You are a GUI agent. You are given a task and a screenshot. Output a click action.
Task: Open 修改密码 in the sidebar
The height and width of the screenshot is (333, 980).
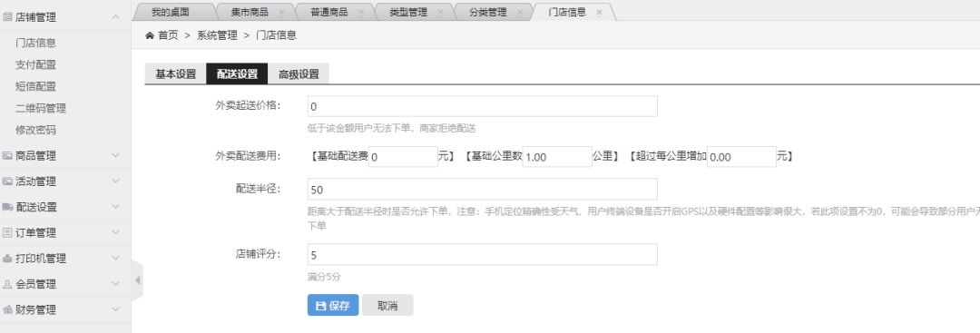point(35,131)
